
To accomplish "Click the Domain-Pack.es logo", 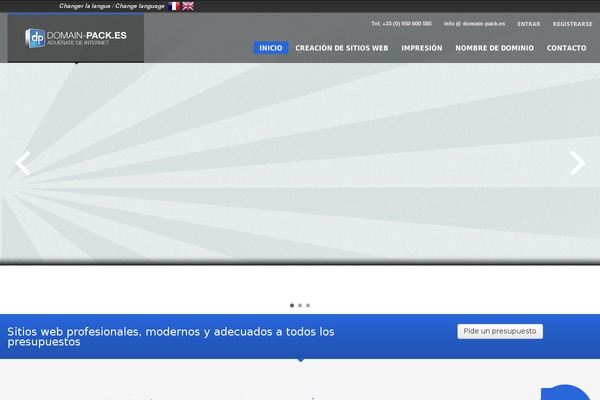I will click(x=76, y=38).
